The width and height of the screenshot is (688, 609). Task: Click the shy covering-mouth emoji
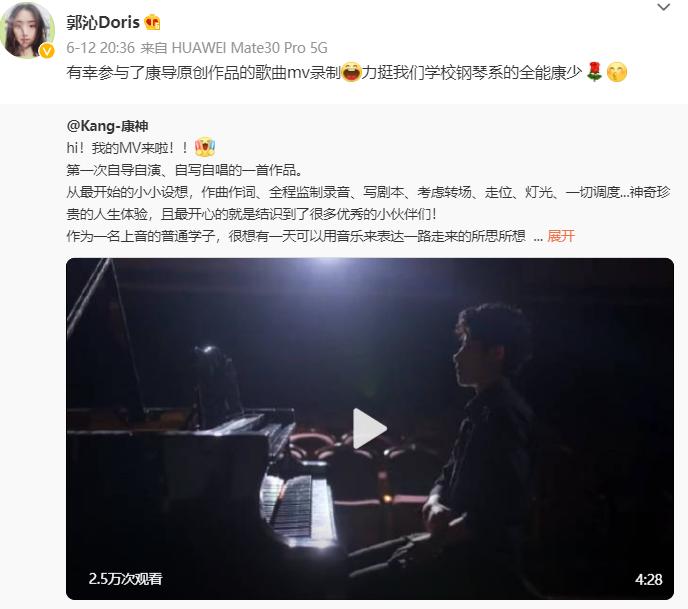[x=616, y=72]
